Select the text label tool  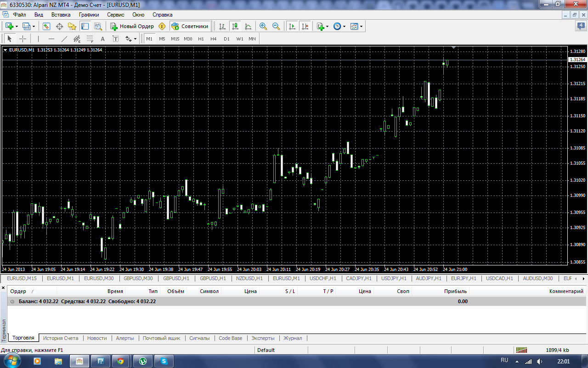click(x=115, y=39)
